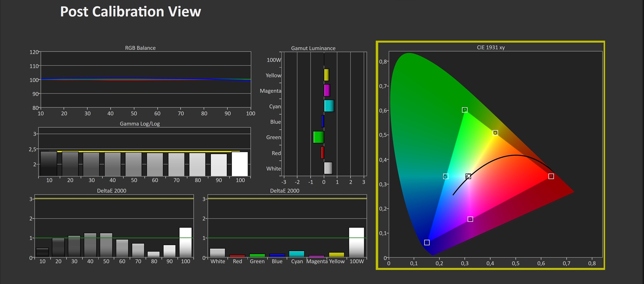644x284 pixels.
Task: Select the 100 bar in grayscale DeltaE chart
Action: 185,242
